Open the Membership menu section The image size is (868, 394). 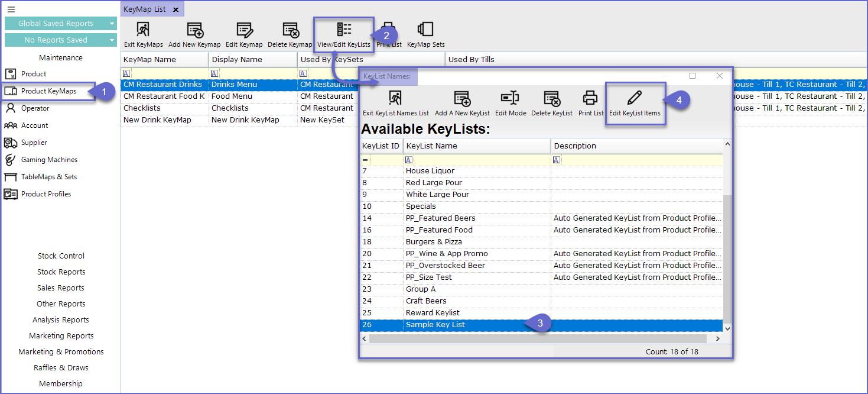click(x=61, y=384)
